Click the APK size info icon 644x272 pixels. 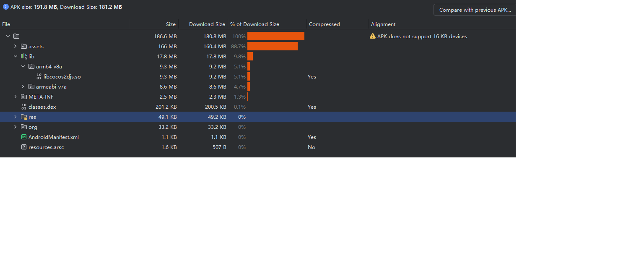pos(6,7)
